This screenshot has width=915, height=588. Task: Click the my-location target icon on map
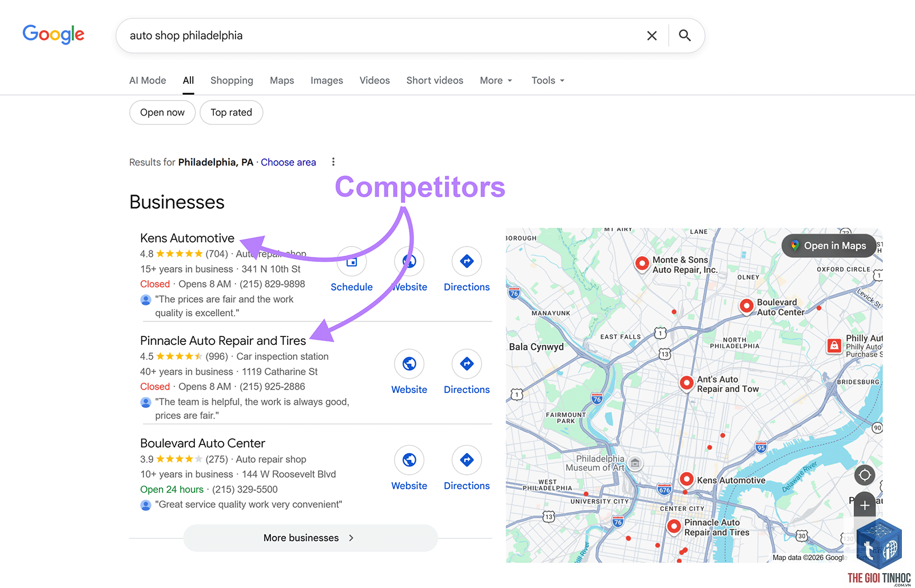pyautogui.click(x=865, y=475)
